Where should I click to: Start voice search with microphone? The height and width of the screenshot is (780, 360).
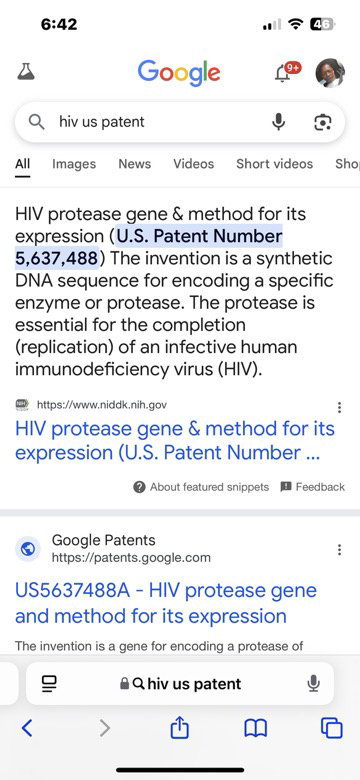coord(278,122)
